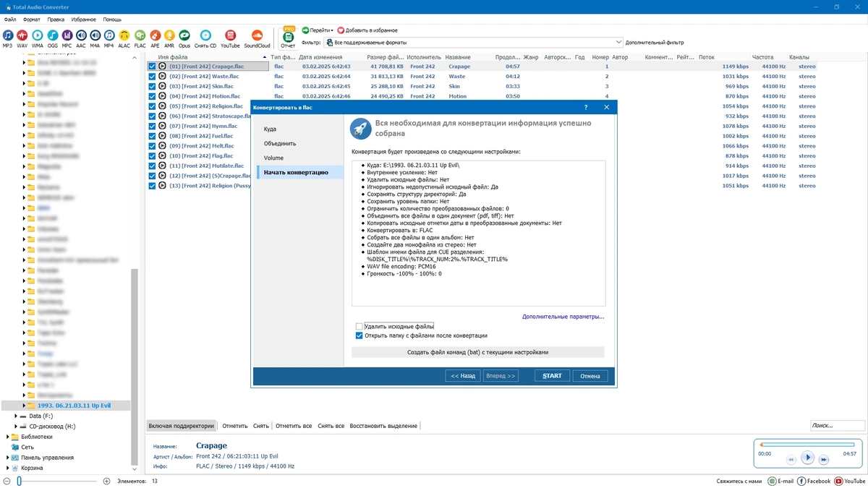Preview-play icon for Waste.flac row
This screenshot has height=488, width=868.
[x=163, y=76]
